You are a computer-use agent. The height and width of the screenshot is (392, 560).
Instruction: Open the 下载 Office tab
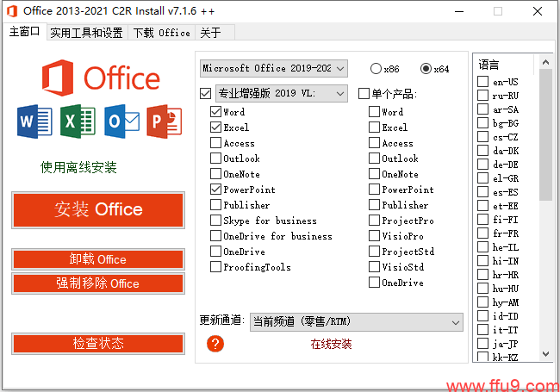[161, 33]
